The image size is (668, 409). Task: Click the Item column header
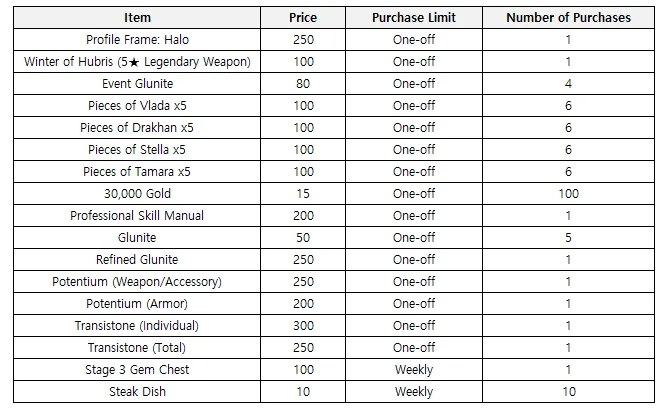click(x=137, y=18)
